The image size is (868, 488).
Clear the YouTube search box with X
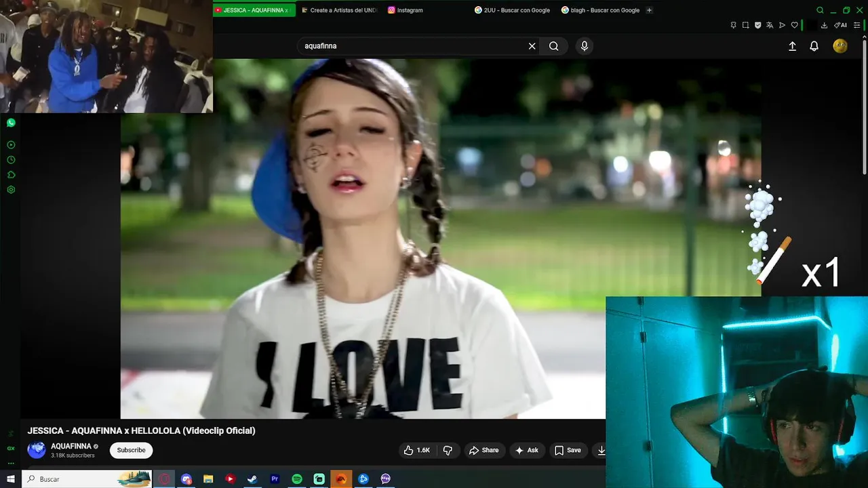(532, 46)
